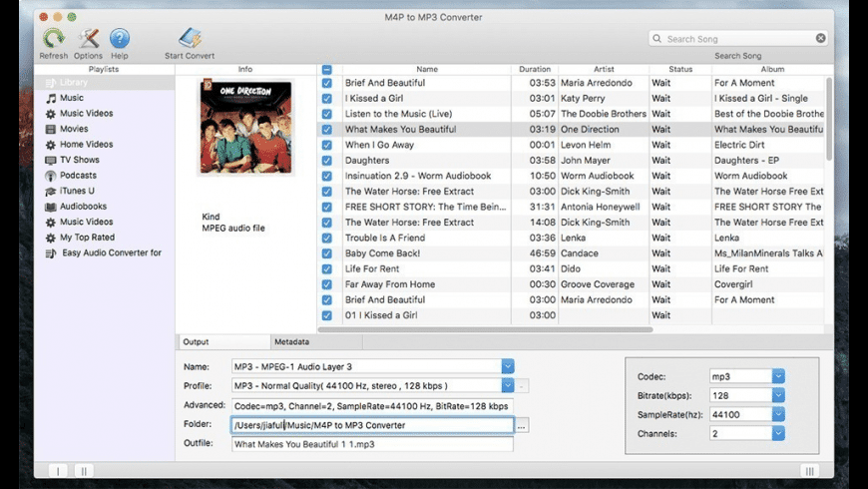Screen dimensions: 868x489
Task: Click the Advanced codec settings field
Action: pos(372,406)
